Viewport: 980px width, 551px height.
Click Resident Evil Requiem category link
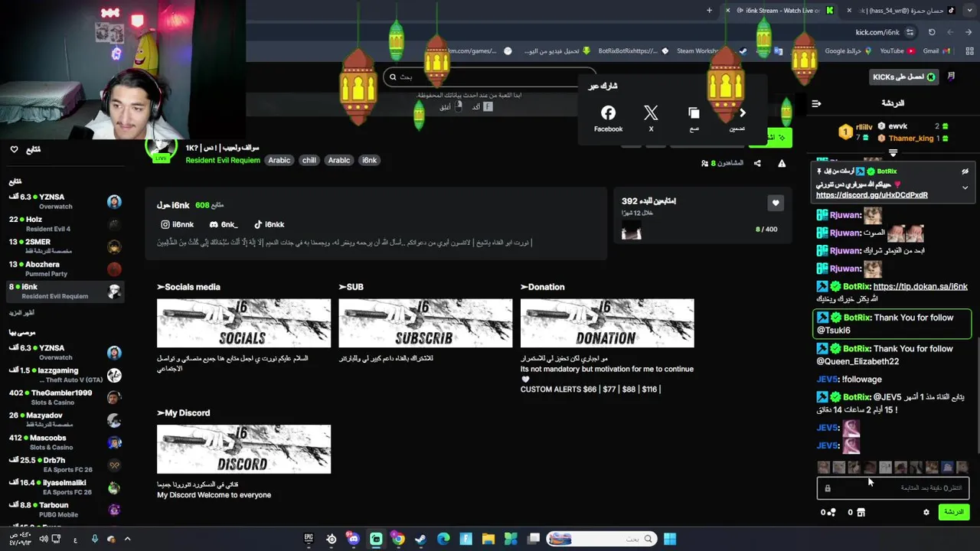click(222, 160)
